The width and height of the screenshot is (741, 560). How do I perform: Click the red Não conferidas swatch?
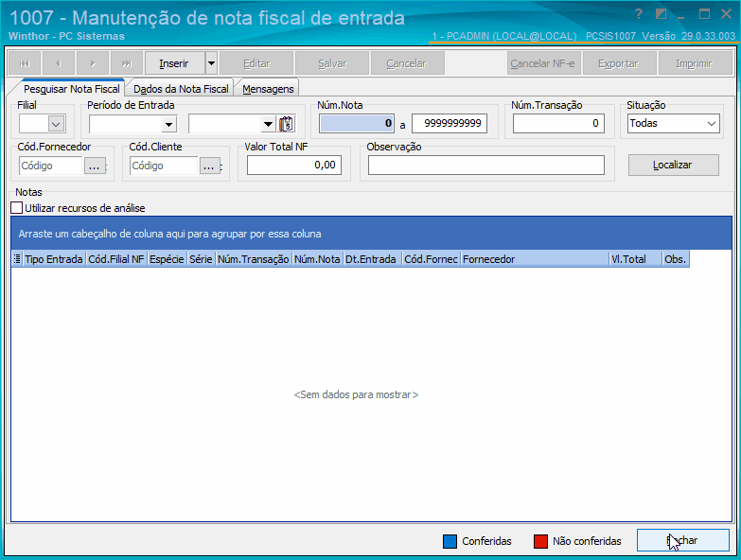pos(540,541)
